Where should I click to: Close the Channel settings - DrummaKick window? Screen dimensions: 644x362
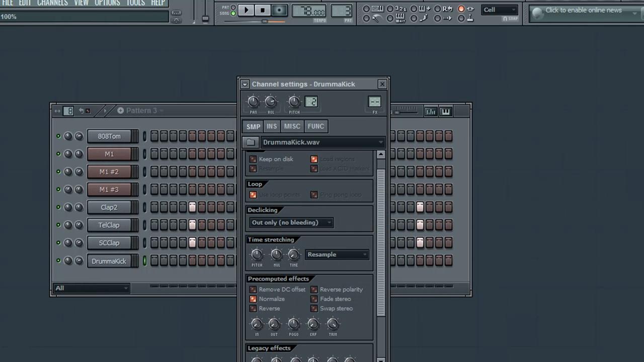[x=382, y=84]
